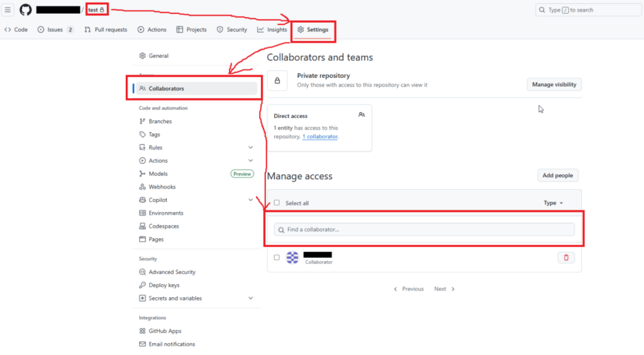Expand the Rules sidebar section
The image size is (644, 355).
coord(250,148)
